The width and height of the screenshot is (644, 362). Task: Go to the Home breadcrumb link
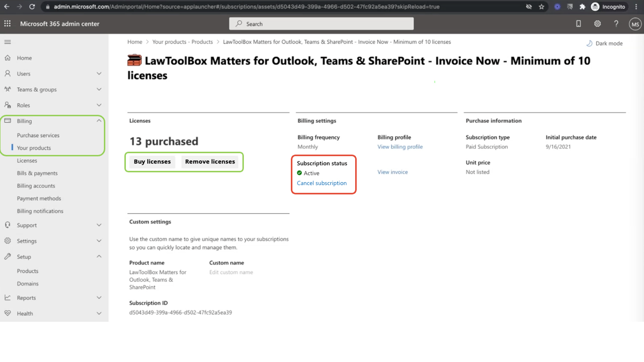pyautogui.click(x=135, y=42)
